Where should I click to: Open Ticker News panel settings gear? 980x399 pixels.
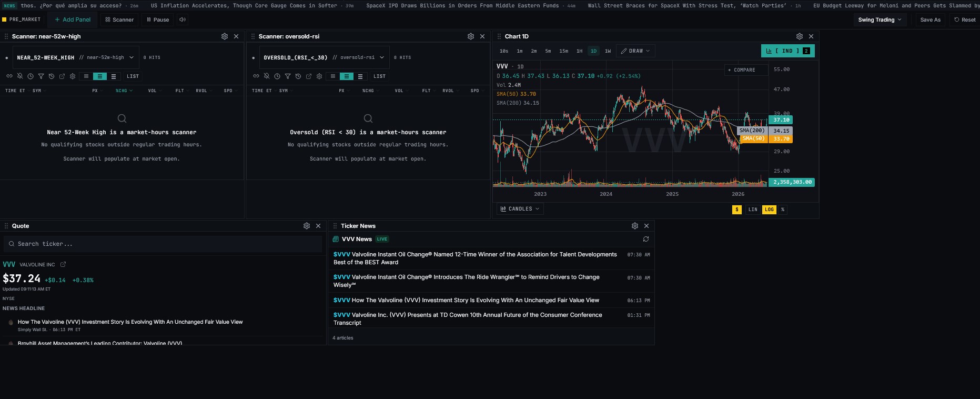point(635,226)
